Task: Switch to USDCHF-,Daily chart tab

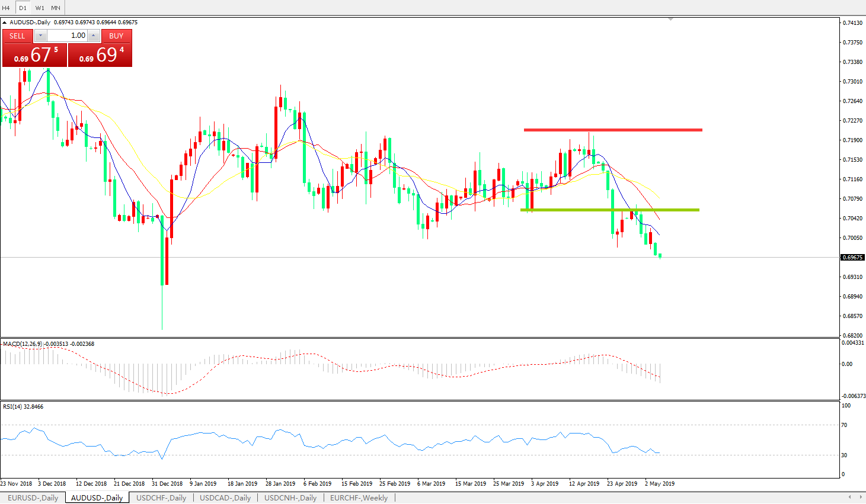Action: pos(161,497)
